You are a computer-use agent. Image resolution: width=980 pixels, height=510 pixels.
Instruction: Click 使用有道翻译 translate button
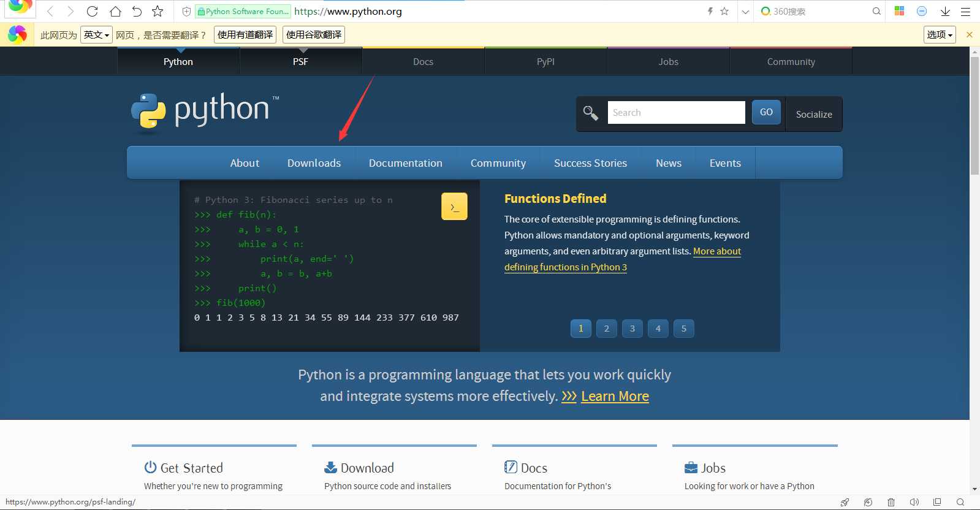[x=245, y=35]
